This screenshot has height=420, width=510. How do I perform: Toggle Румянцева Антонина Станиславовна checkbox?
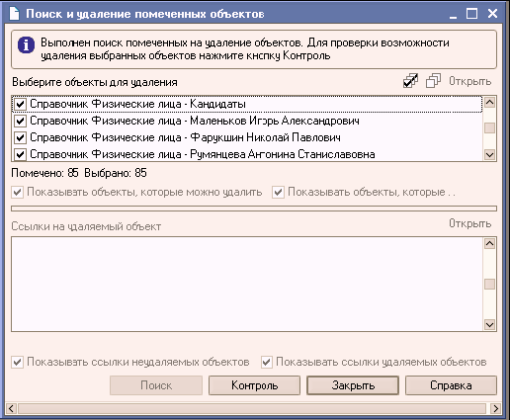[x=20, y=154]
